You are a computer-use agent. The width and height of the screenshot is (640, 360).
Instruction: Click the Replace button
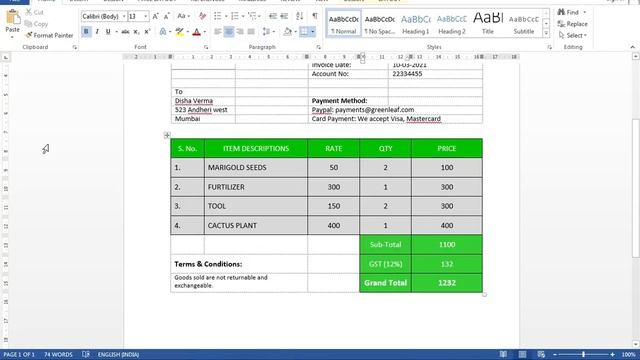573,24
